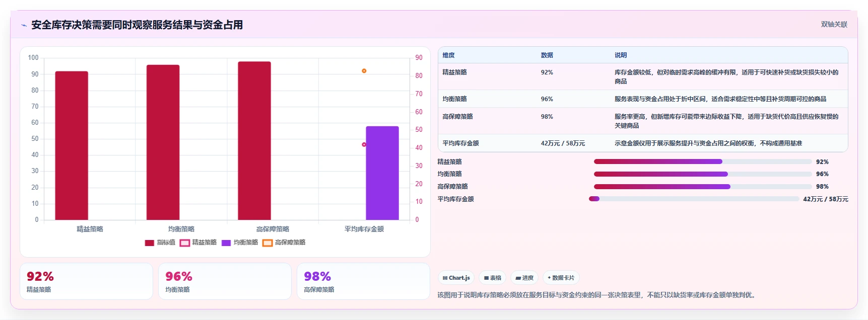Click the pink data point beside purple bar
This screenshot has height=320, width=868.
coord(364,144)
